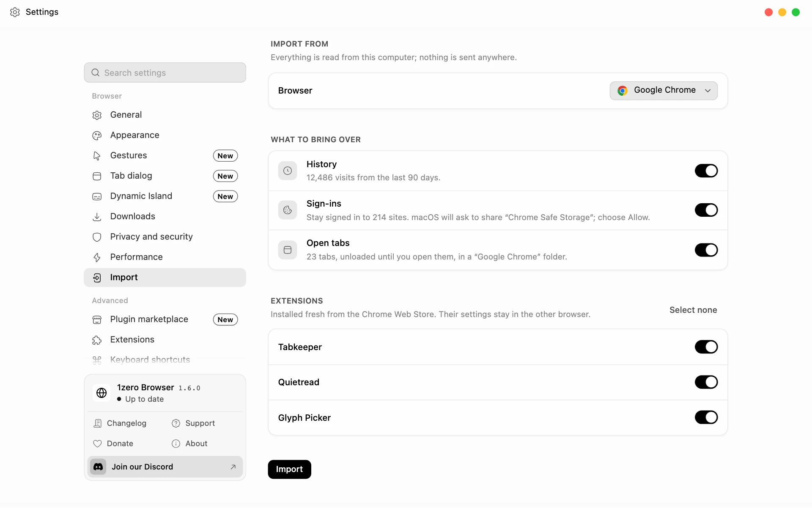This screenshot has width=812, height=508.
Task: Click Select none for extensions
Action: click(x=693, y=310)
